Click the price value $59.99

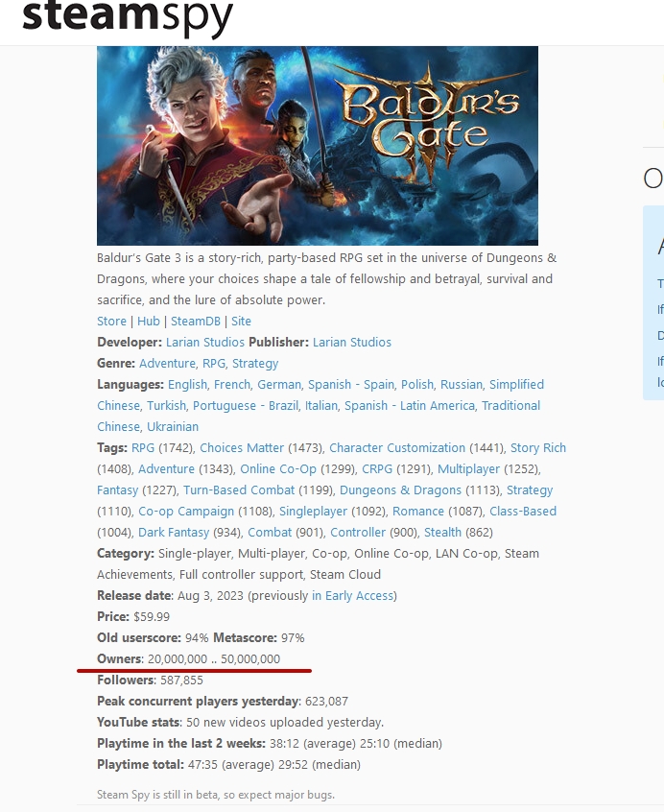[151, 617]
